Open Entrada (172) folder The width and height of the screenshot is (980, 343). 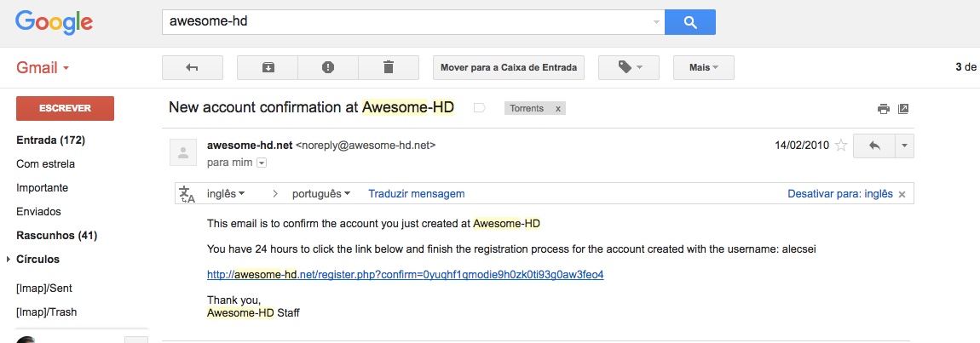50,140
